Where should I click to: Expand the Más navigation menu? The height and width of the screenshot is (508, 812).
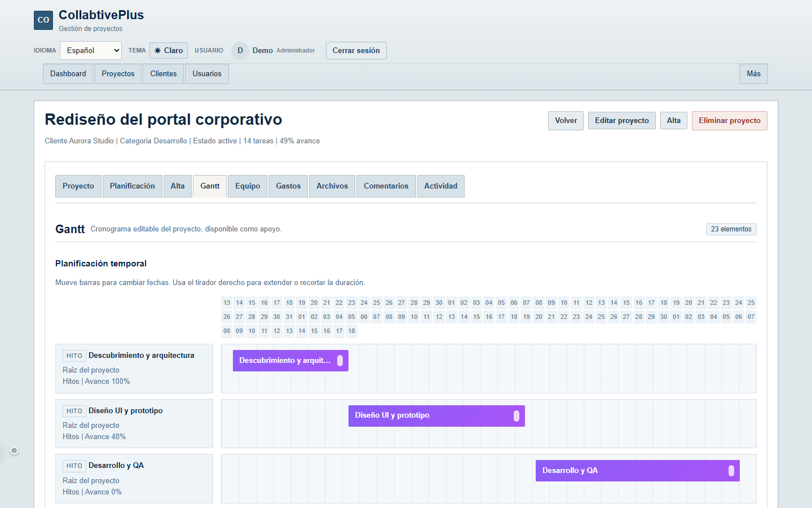click(x=753, y=74)
